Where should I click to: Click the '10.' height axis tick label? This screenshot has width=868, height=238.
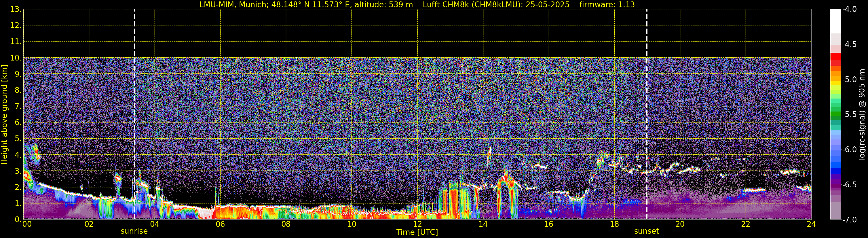click(x=16, y=58)
